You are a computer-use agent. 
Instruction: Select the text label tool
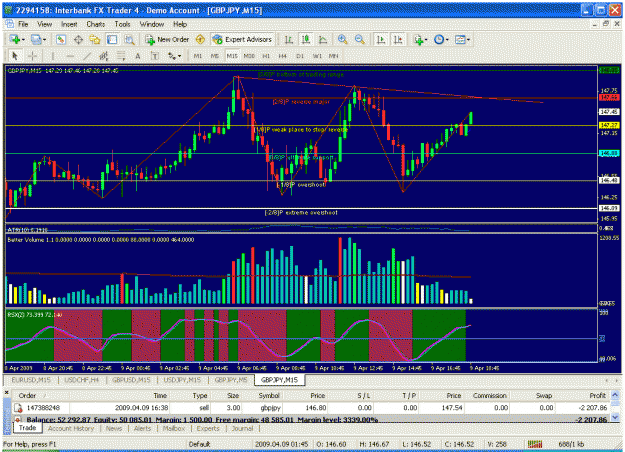coord(155,56)
